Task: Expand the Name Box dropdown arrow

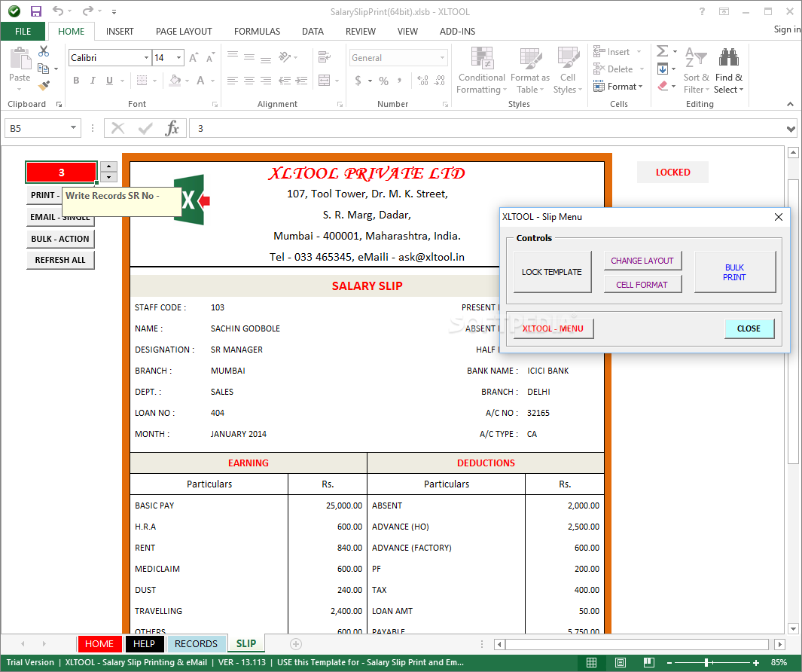Action: pyautogui.click(x=73, y=127)
